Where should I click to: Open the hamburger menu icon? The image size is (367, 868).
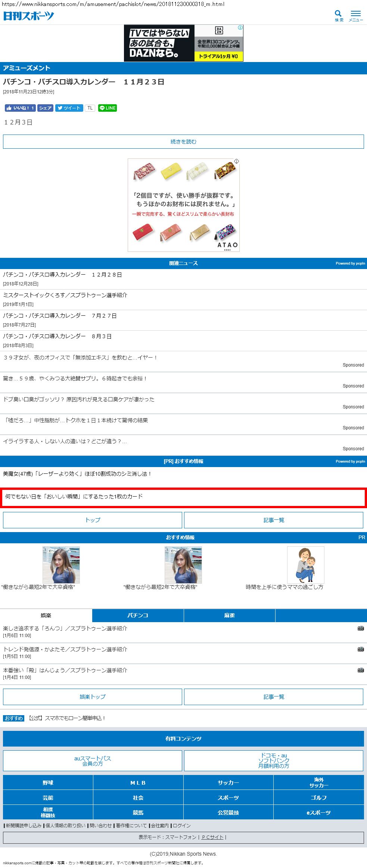pyautogui.click(x=355, y=15)
